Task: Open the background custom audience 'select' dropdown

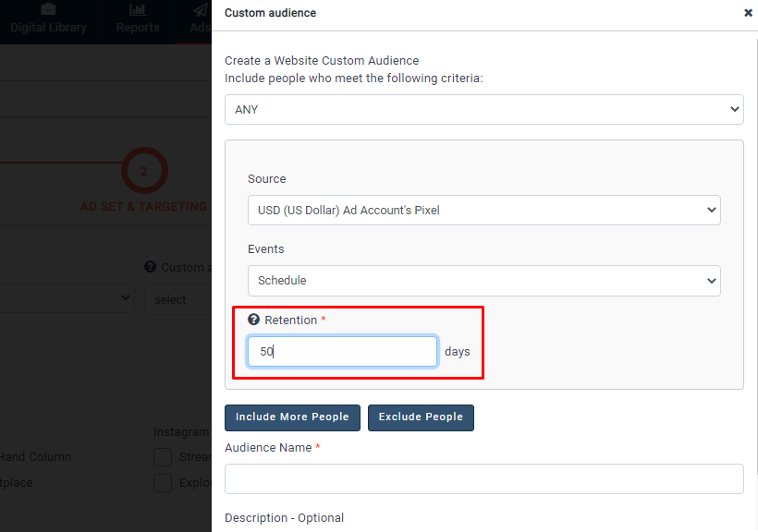Action: tap(177, 299)
